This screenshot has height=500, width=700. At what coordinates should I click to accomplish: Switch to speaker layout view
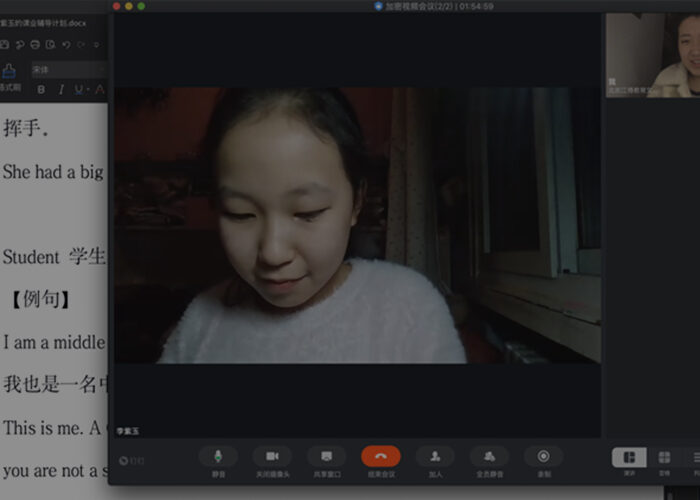click(x=629, y=458)
